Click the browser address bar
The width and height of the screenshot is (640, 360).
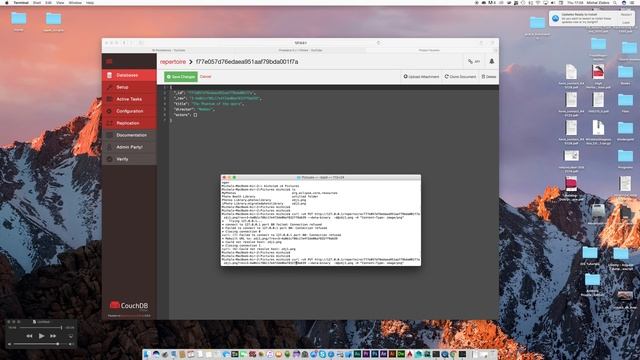point(300,42)
